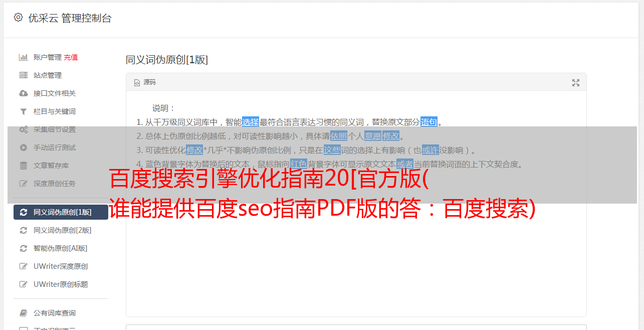This screenshot has height=330, width=644.
Task: Click the 源码 editor text area
Action: [356, 203]
